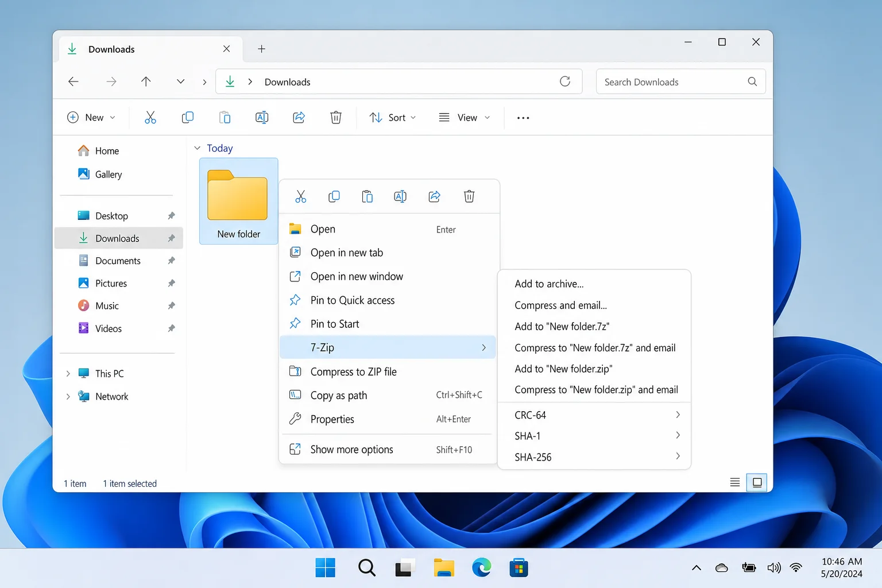Select the New folder thumbnail
Viewport: 882px width, 588px height.
(x=238, y=201)
